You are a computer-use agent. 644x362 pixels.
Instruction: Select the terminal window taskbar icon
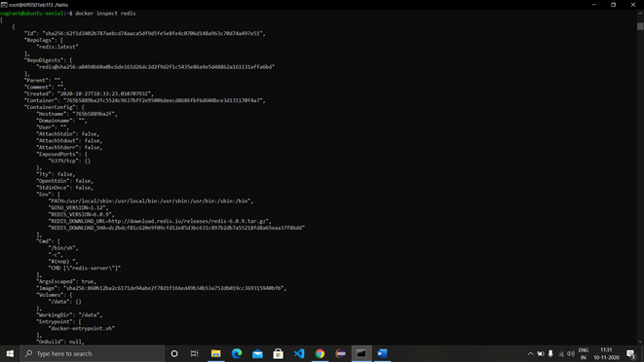pyautogui.click(x=361, y=353)
